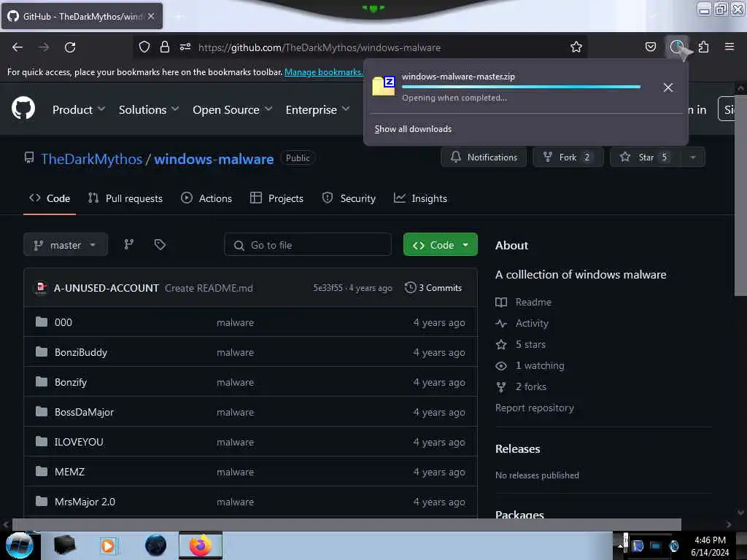Open site permissions icon in address bar
This screenshot has width=747, height=560.
point(185,47)
